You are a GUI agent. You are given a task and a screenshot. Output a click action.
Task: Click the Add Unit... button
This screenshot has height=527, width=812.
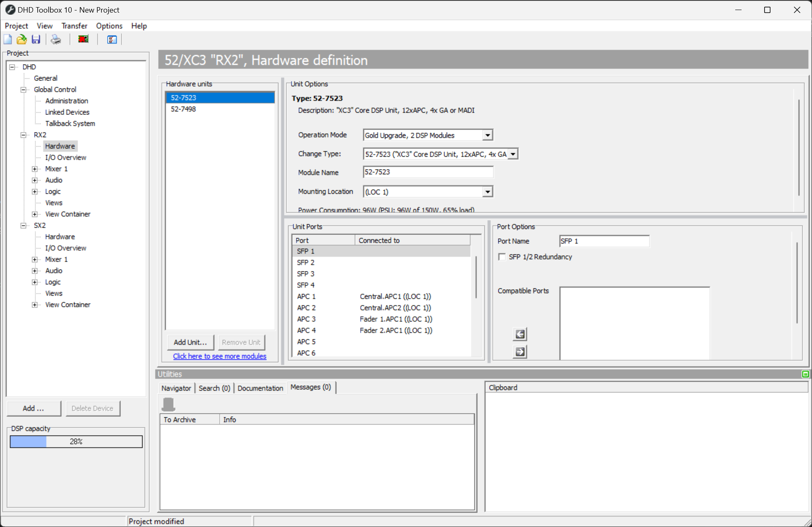point(190,343)
